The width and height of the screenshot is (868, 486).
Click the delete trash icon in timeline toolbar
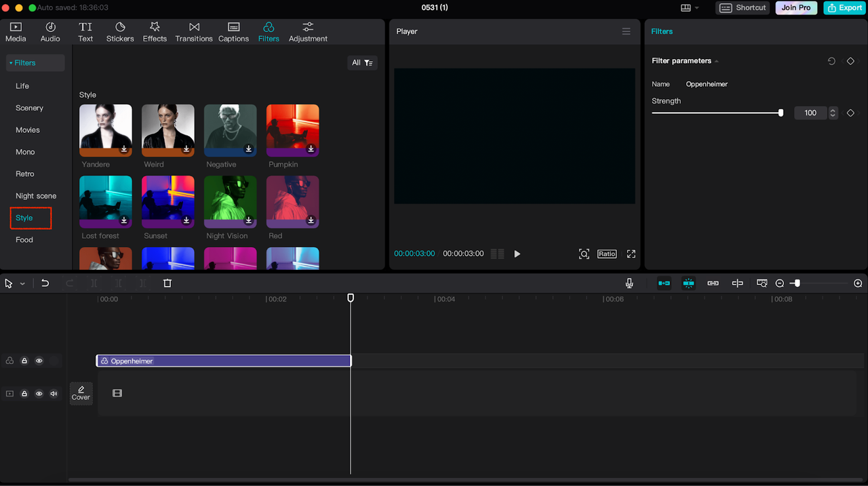167,283
